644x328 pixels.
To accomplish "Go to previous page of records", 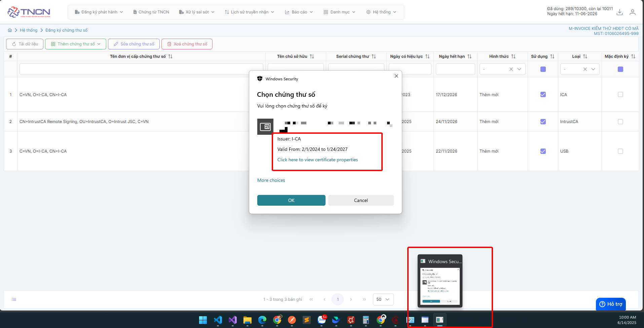I will pyautogui.click(x=325, y=299).
